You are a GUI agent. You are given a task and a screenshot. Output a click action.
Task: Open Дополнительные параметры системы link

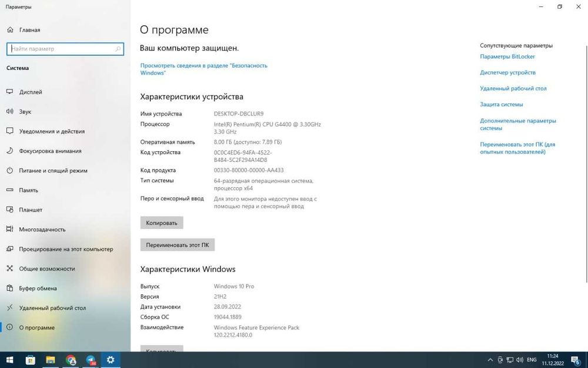[518, 124]
